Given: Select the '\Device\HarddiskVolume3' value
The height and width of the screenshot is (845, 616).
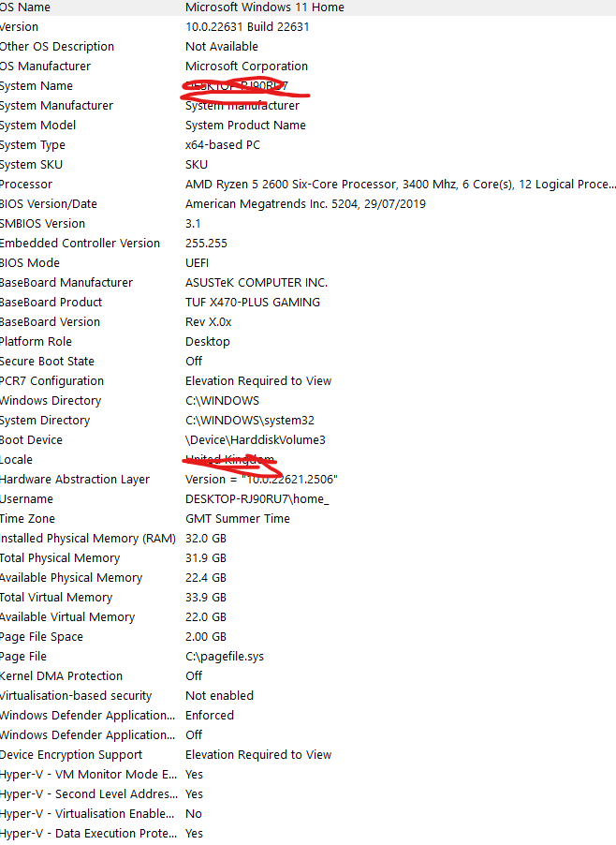Looking at the screenshot, I should 256,440.
